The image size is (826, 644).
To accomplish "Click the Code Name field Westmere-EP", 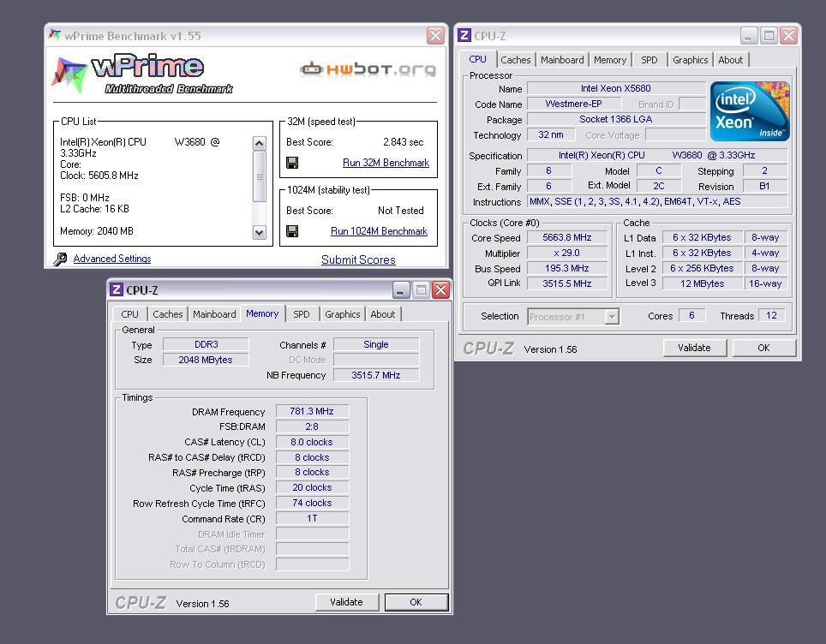I will (x=574, y=104).
